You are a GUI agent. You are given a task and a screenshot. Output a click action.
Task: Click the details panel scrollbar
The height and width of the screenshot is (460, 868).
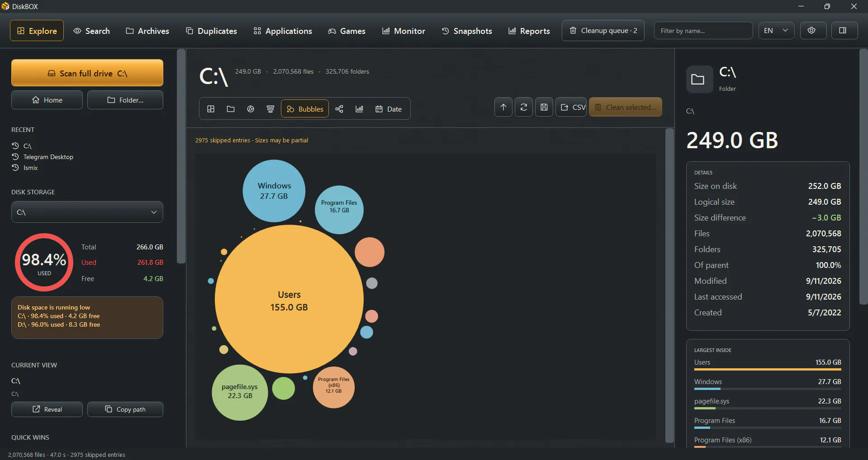(x=863, y=176)
